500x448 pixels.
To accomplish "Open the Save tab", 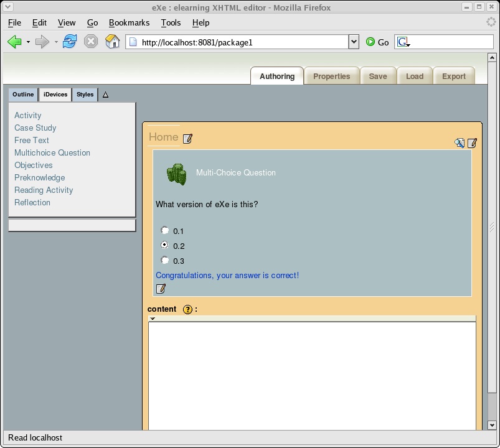I will (378, 76).
